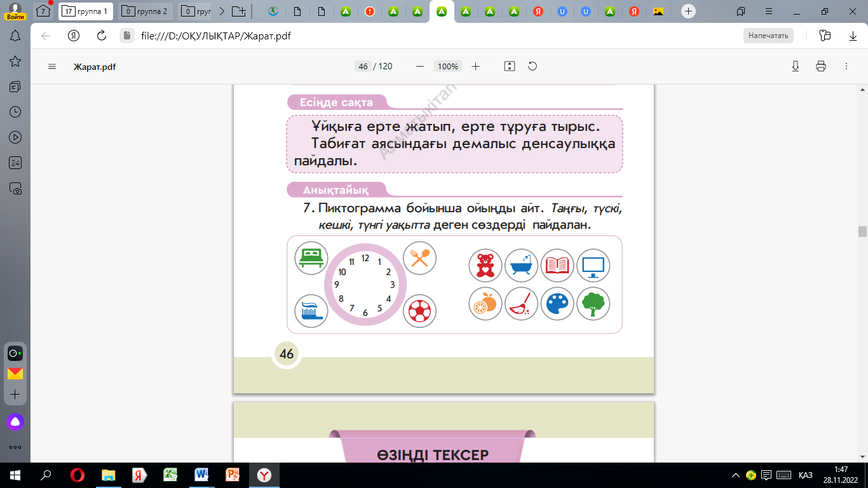Open the home tab group labeled 7

(43, 11)
